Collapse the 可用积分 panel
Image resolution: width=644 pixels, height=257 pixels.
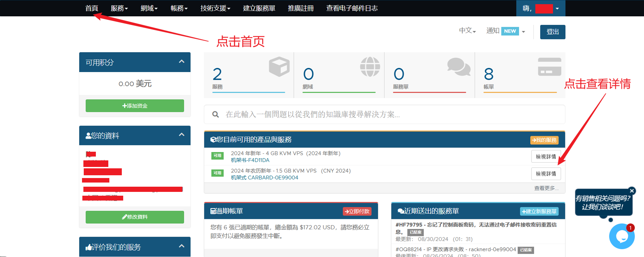coord(181,62)
